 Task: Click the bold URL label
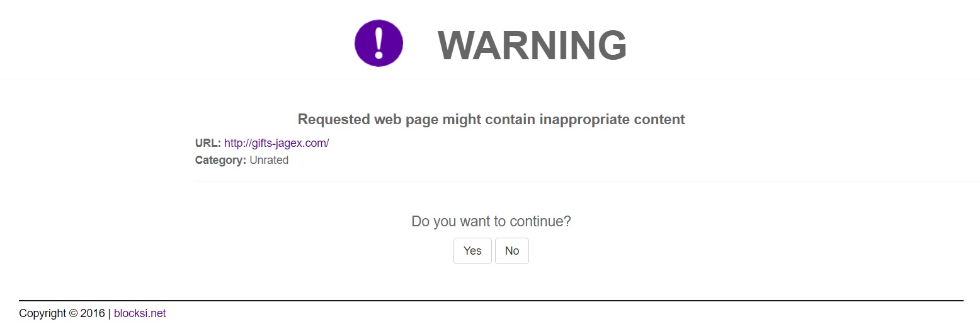208,143
